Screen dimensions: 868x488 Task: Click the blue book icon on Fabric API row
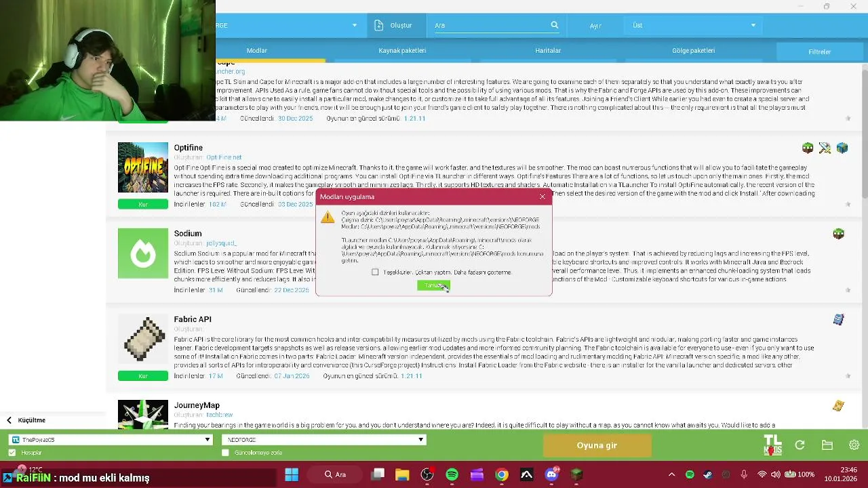839,319
